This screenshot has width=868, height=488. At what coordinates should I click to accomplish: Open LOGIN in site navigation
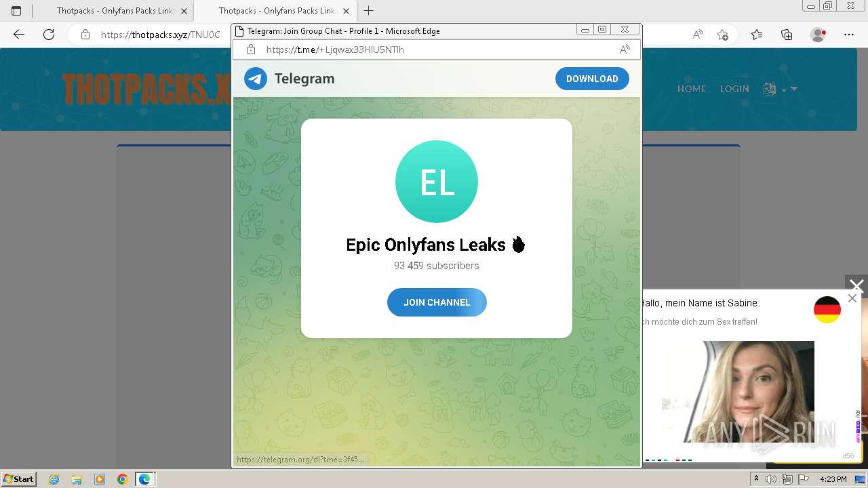(x=734, y=89)
